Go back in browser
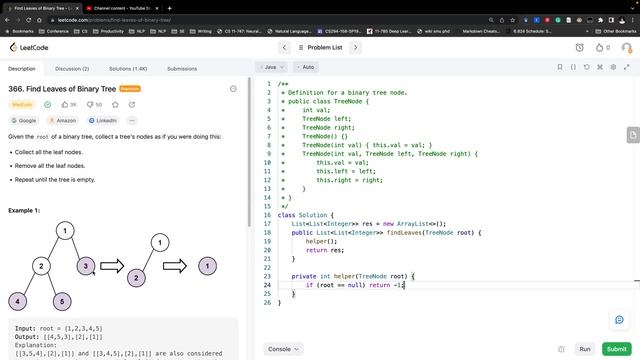The width and height of the screenshot is (640, 360). click(7, 20)
